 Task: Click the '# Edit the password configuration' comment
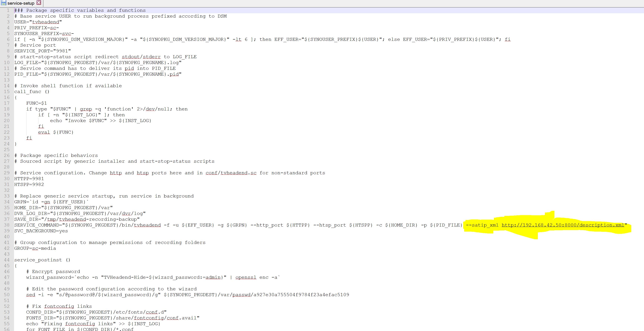[111, 289]
